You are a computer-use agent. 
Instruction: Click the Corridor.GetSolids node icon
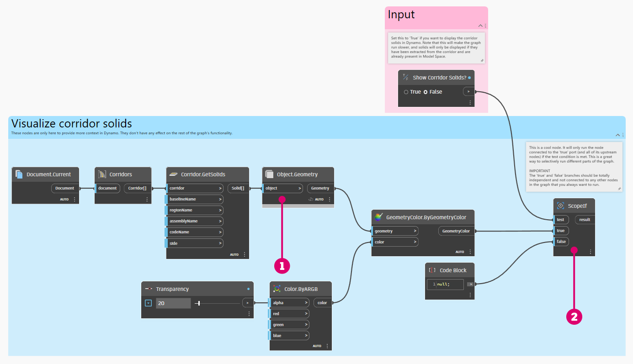pyautogui.click(x=173, y=174)
